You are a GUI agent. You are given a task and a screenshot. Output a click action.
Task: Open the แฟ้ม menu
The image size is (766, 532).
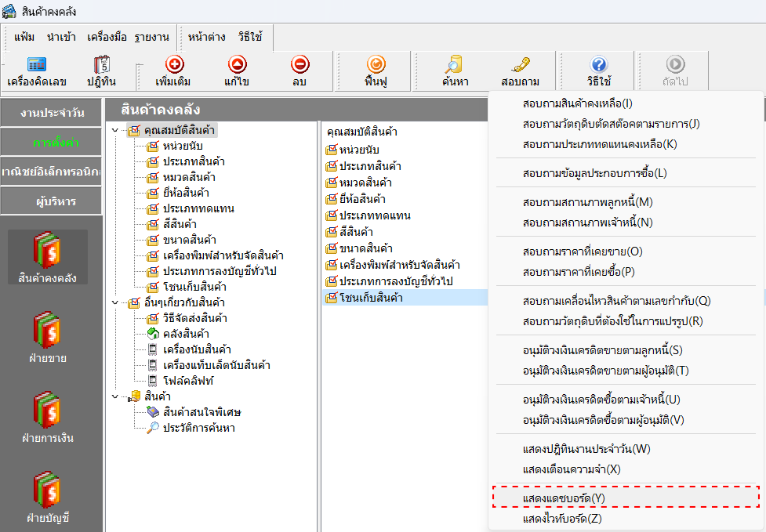click(24, 37)
